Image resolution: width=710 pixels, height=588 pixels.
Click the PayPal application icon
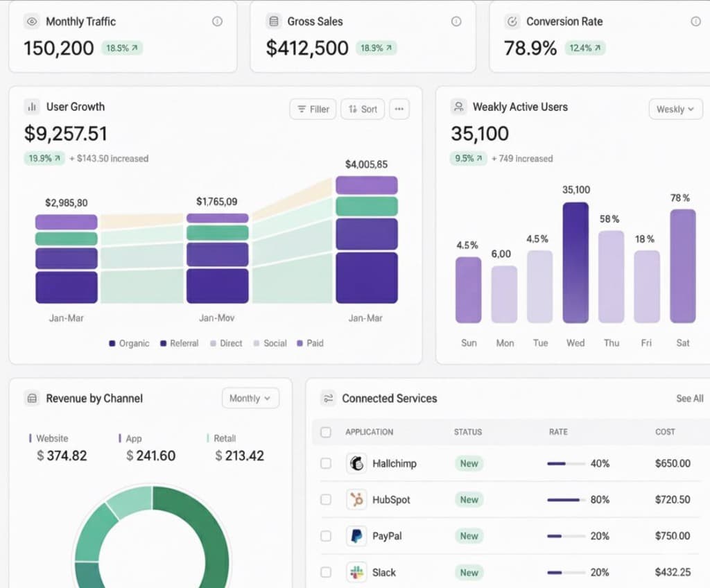point(356,536)
